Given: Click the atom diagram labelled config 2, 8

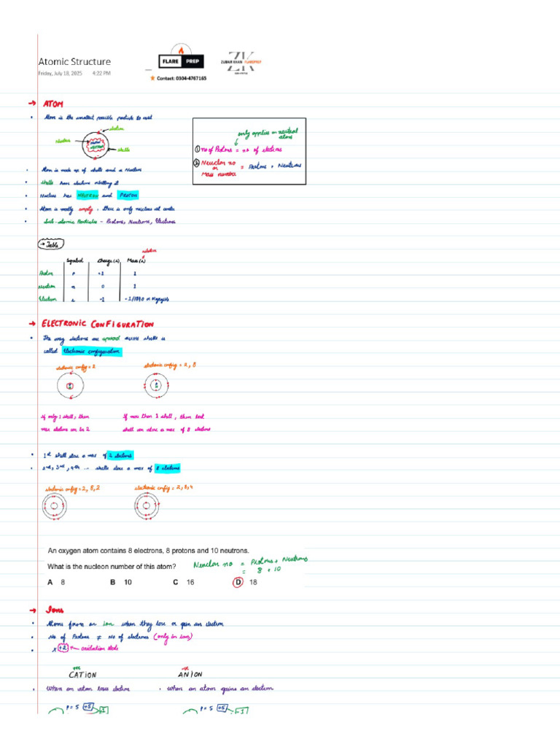Looking at the screenshot, I should [156, 385].
